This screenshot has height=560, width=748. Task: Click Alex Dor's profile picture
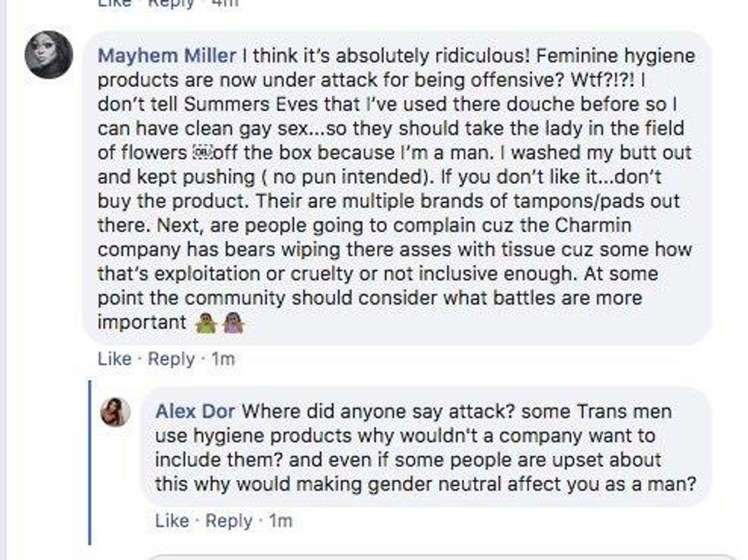116,411
